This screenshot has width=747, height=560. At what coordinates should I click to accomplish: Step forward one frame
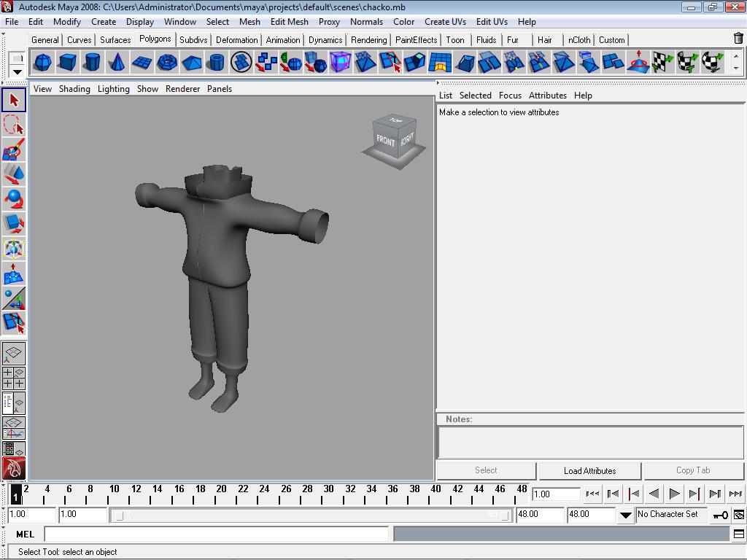click(715, 494)
